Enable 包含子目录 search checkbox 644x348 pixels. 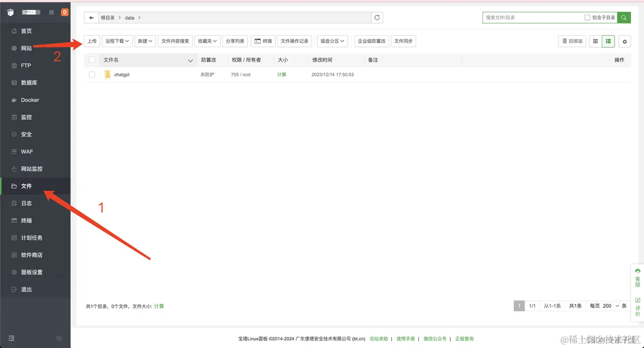click(x=587, y=18)
